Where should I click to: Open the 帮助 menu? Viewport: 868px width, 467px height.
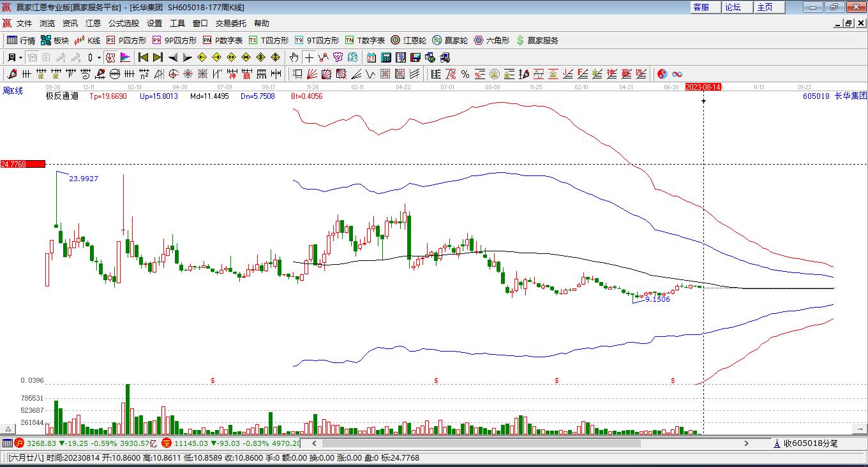[x=262, y=23]
